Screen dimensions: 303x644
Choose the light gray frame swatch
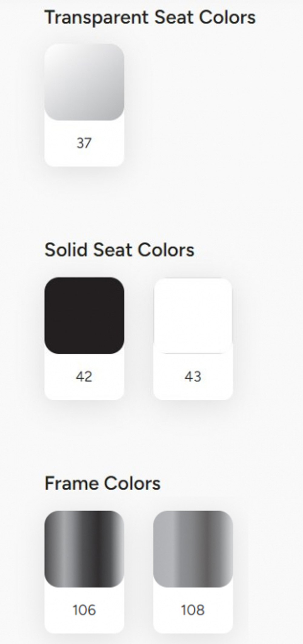pos(193,549)
